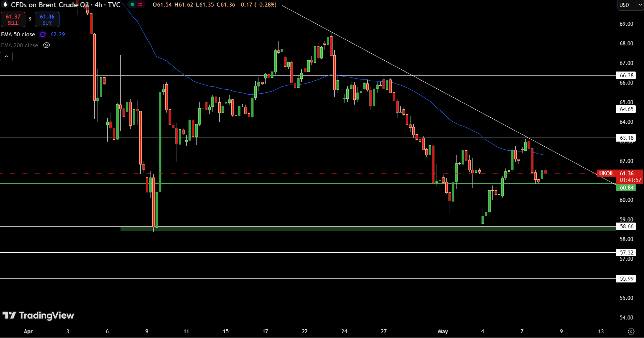Click the 63.18 resistance price label
Screen dimensions: 644x338
(626, 138)
